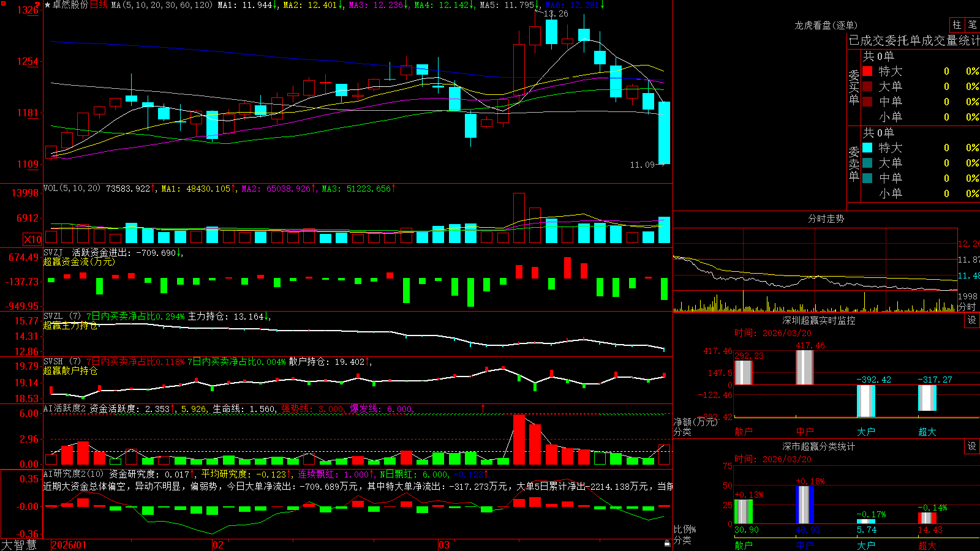Click the red arrow marker in AI活跃度 panel

(x=483, y=408)
